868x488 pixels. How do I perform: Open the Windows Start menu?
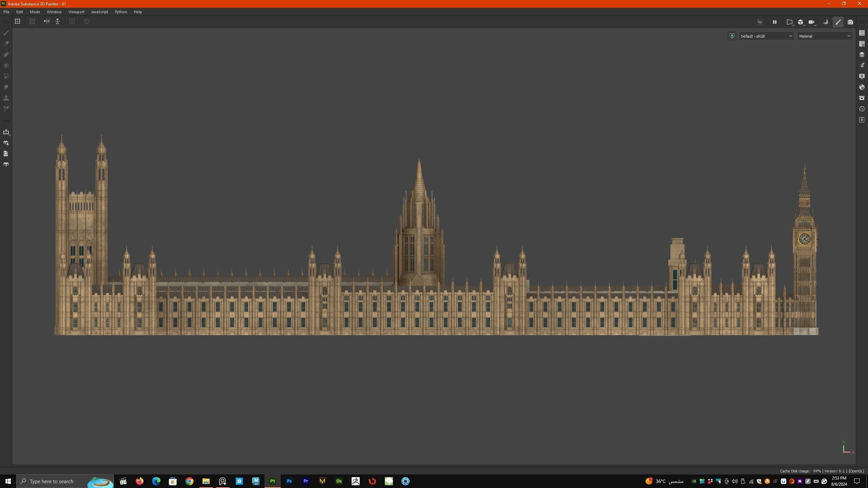(8, 481)
